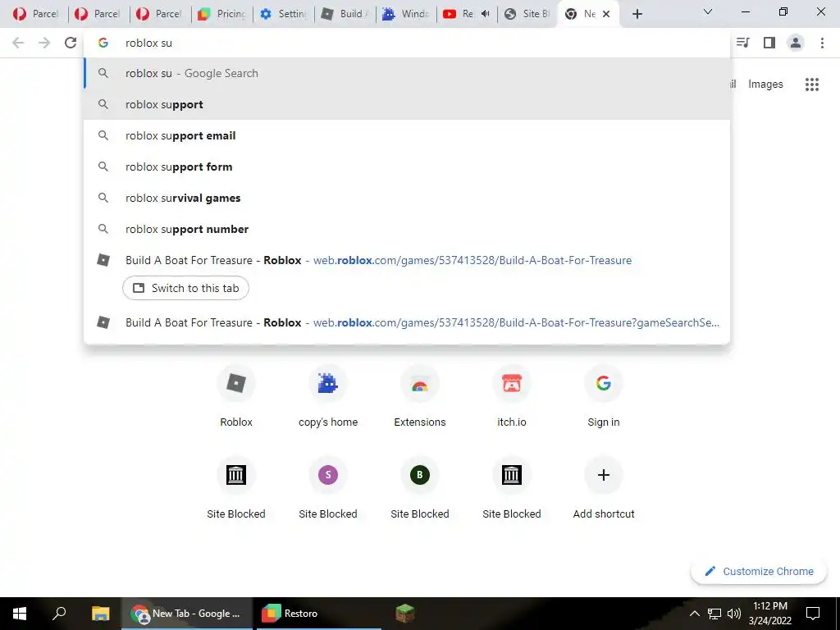Switch to the Settings tab
This screenshot has width=840, height=630.
click(x=283, y=14)
